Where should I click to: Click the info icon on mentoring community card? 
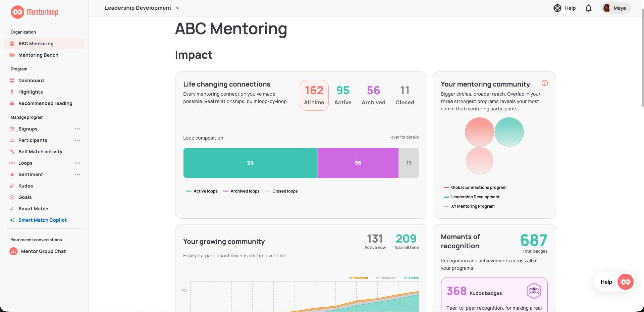[545, 83]
